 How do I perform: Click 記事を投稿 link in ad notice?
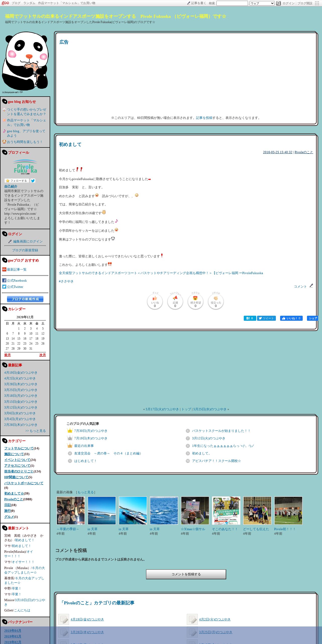pyautogui.click(x=204, y=118)
